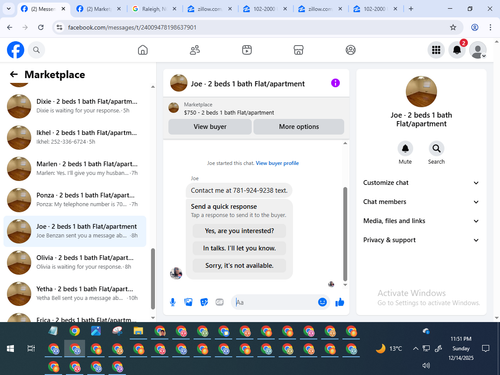The height and width of the screenshot is (375, 500).
Task: Open the Facebook menu grid icon
Action: tap(436, 50)
